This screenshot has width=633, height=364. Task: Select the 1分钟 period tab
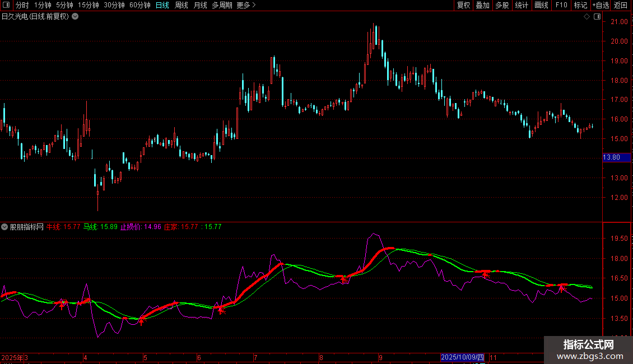[43, 5]
